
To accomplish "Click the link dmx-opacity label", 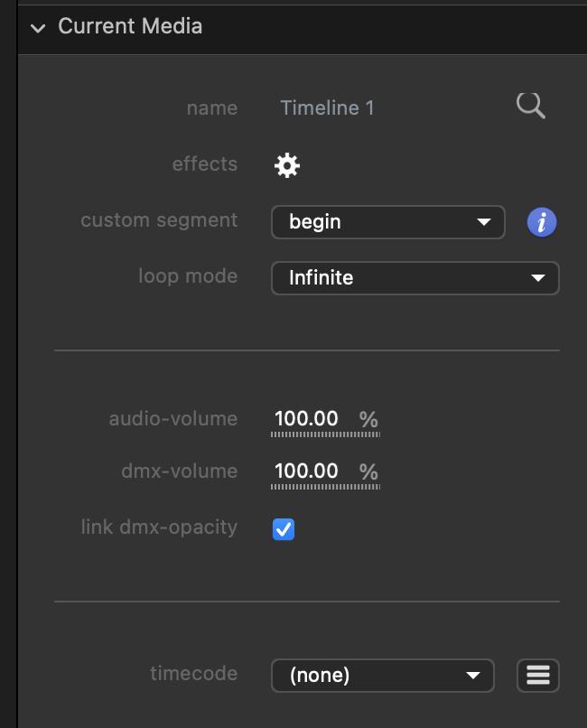I will coord(159,527).
